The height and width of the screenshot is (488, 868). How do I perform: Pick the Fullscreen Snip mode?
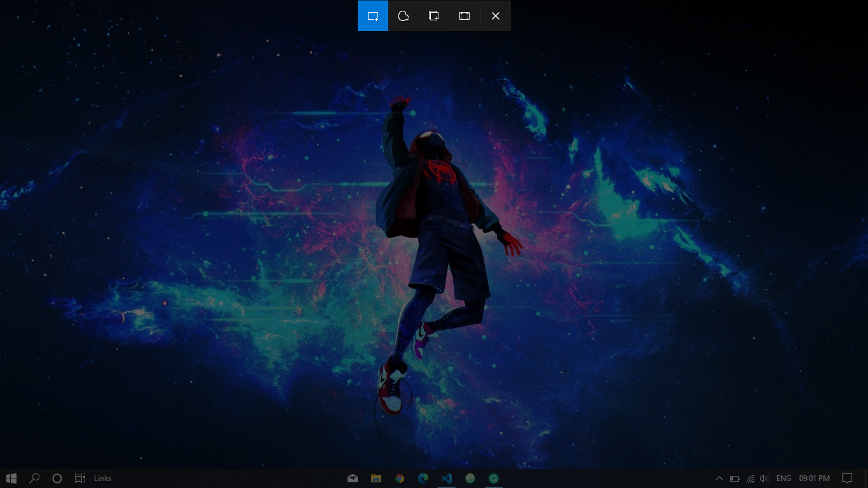[x=465, y=16]
